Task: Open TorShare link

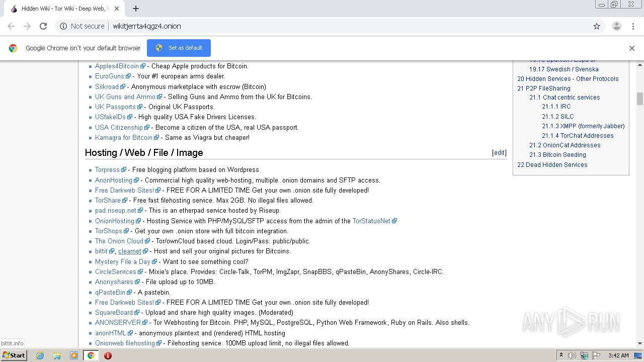Action: tap(108, 200)
